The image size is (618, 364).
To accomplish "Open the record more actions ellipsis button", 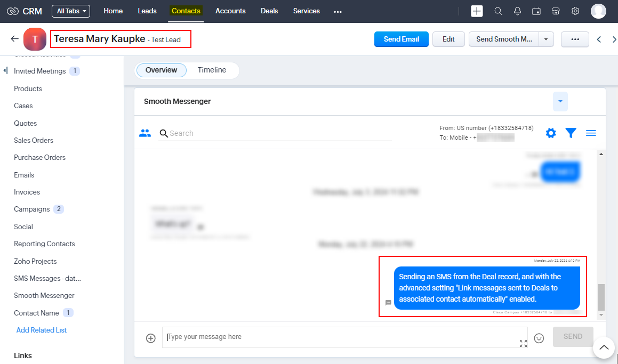I will 575,39.
